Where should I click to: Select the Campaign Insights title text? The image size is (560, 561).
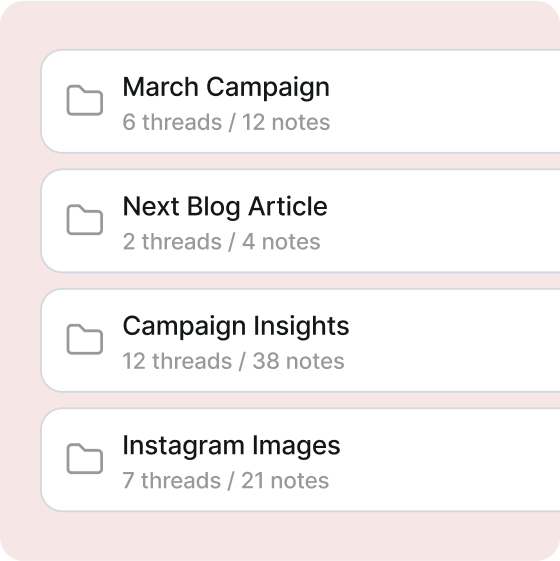click(x=235, y=327)
